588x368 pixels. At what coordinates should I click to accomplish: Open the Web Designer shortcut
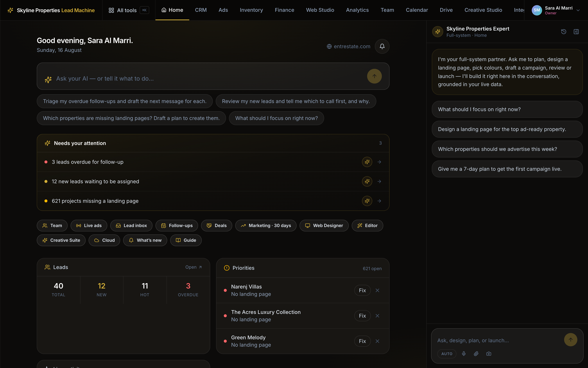(324, 226)
